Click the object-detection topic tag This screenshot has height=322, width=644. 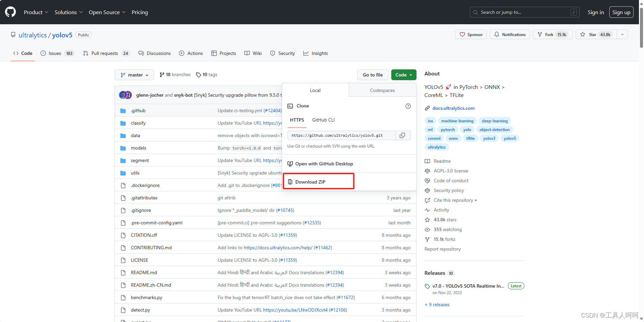(494, 130)
